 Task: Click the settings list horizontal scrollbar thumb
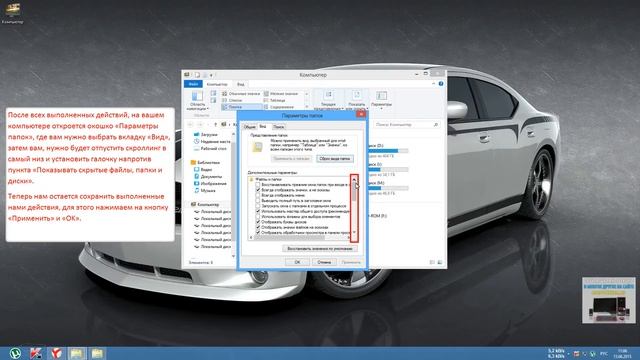pyautogui.click(x=290, y=238)
